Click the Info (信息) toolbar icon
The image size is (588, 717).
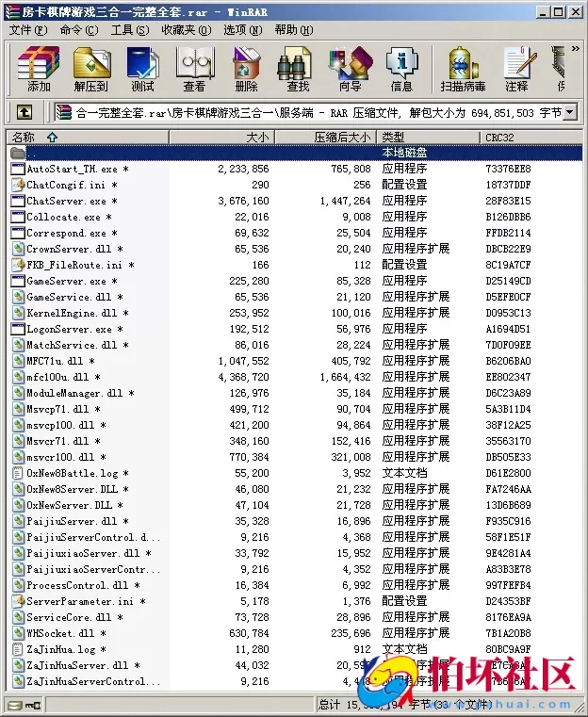[x=402, y=68]
